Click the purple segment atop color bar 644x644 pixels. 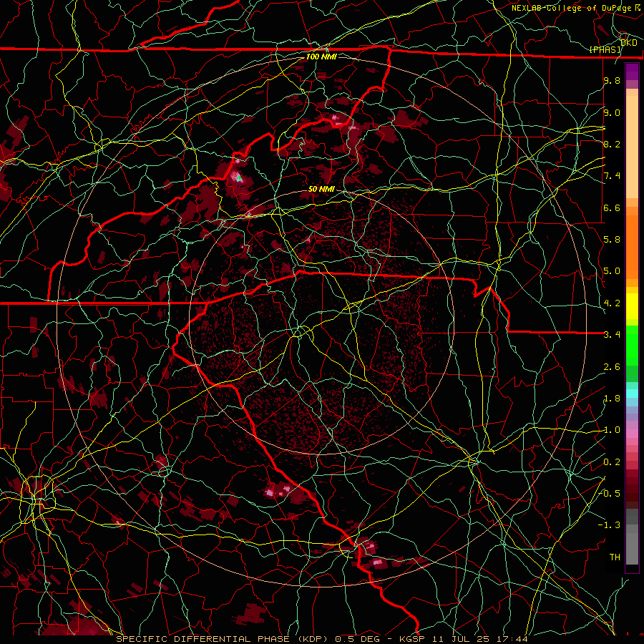pos(632,72)
